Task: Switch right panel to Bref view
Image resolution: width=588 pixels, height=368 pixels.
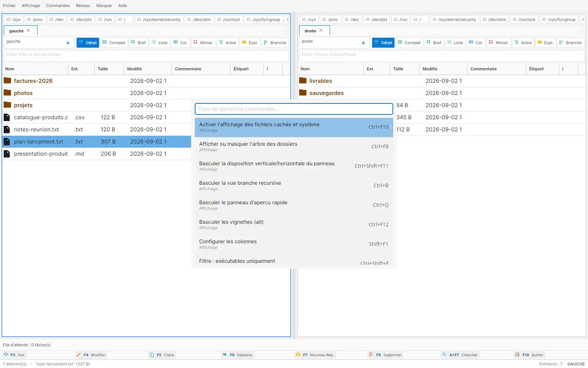Action: [434, 43]
